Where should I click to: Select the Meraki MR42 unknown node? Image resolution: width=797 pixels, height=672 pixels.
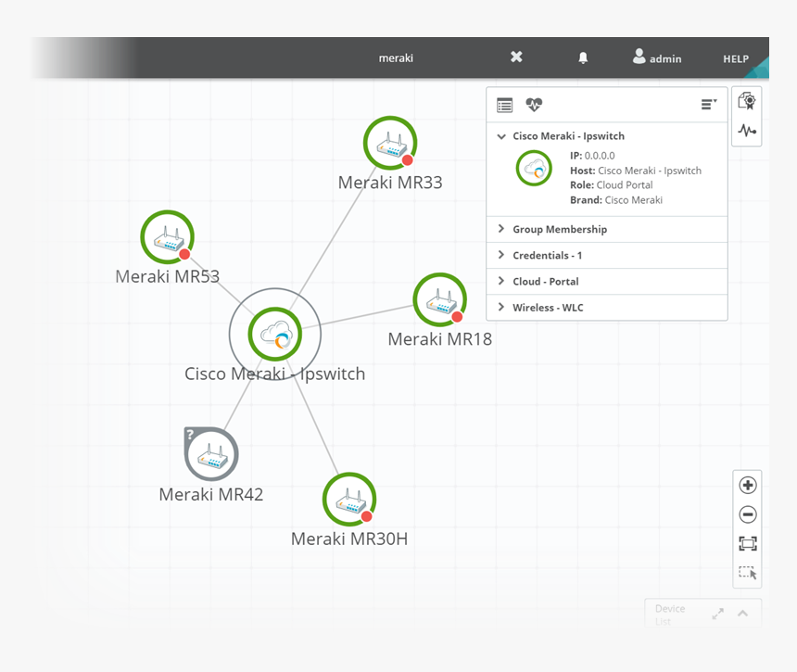(211, 454)
